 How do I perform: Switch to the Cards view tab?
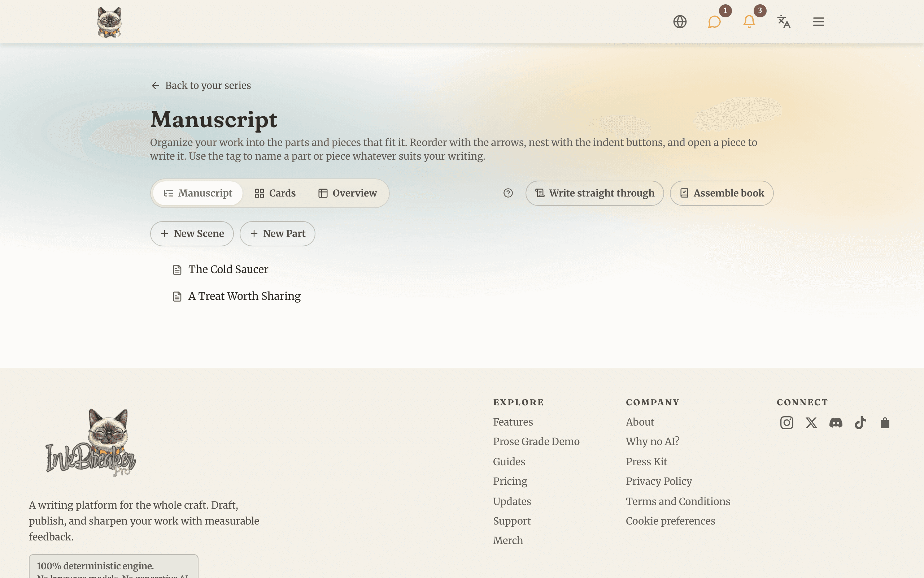[275, 193]
